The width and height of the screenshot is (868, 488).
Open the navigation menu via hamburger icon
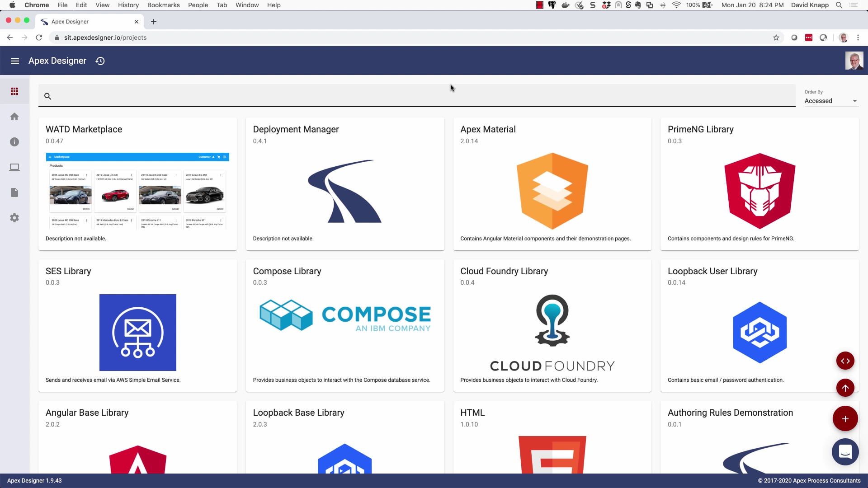[x=15, y=61]
